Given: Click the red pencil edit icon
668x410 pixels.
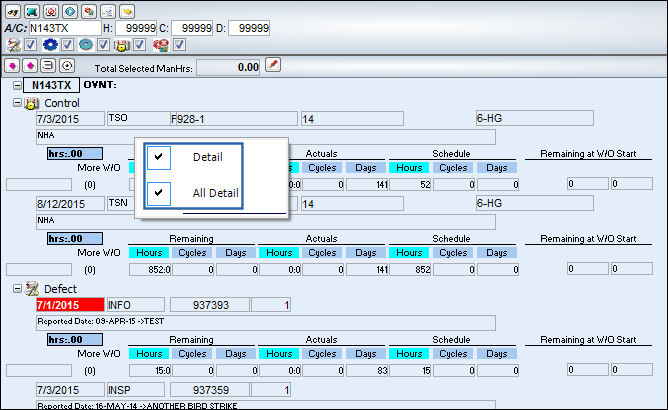Looking at the screenshot, I should click(273, 65).
